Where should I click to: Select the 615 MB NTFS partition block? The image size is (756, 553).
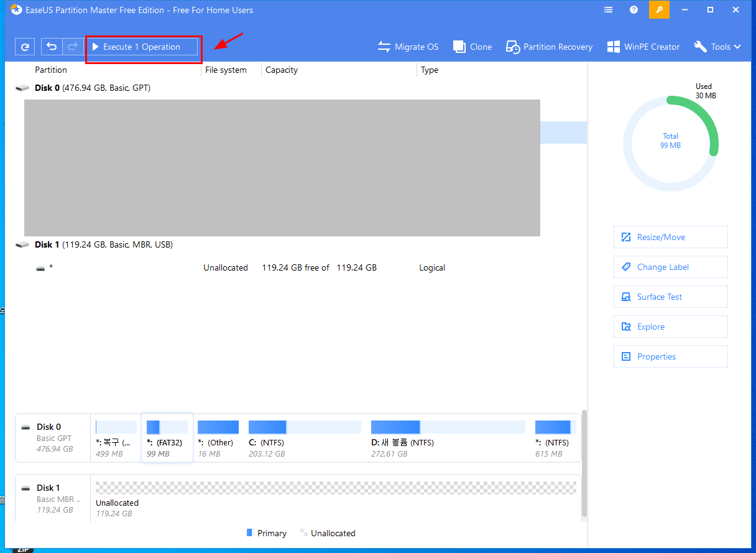[555, 439]
